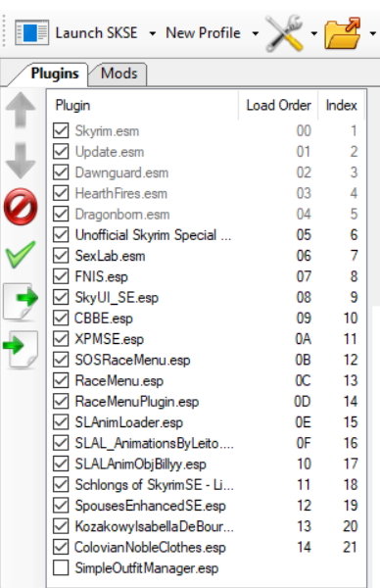Select the SLAL_AnimationsByLeito plugin name
The image size is (380, 588).
(155, 443)
